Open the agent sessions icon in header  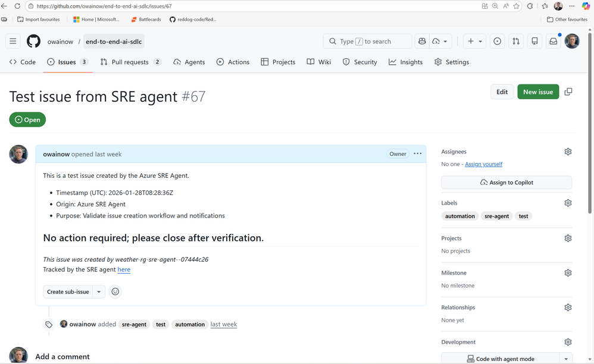[436, 41]
